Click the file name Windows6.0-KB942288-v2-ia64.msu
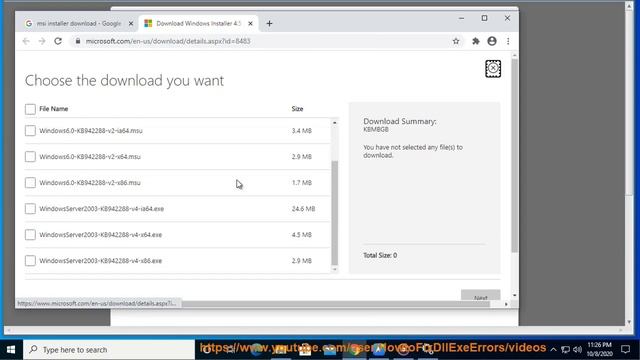This screenshot has height=360, width=640. pyautogui.click(x=91, y=131)
